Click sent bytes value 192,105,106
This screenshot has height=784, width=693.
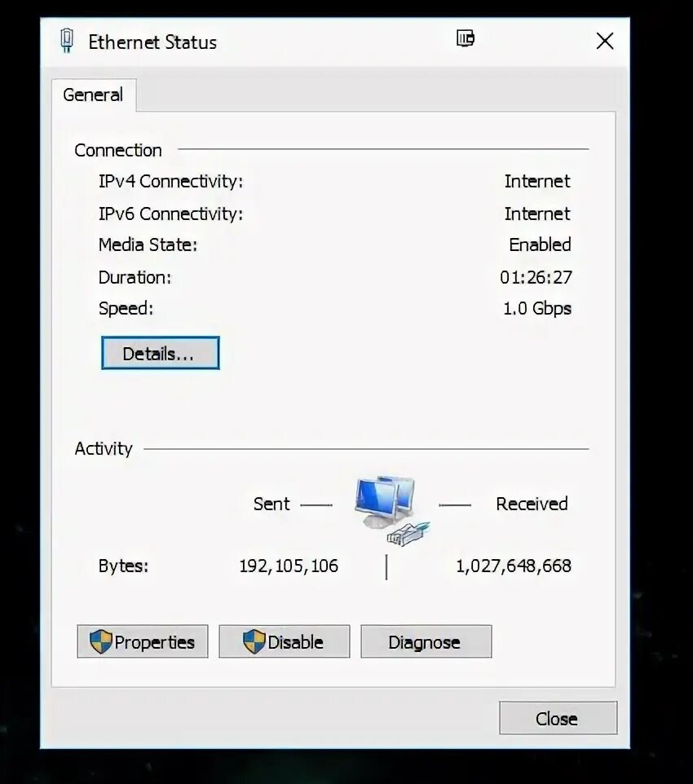(289, 566)
